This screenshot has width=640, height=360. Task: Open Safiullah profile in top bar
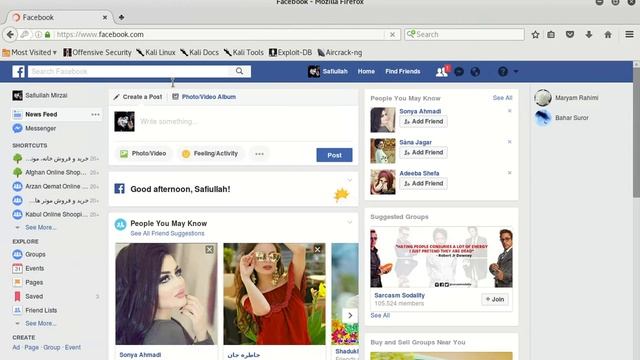point(328,71)
